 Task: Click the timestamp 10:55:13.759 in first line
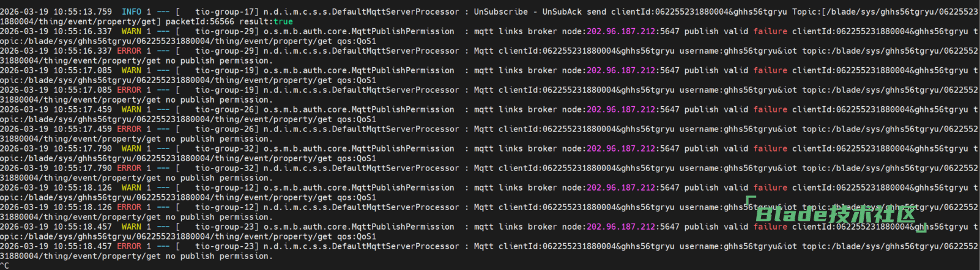click(x=83, y=12)
